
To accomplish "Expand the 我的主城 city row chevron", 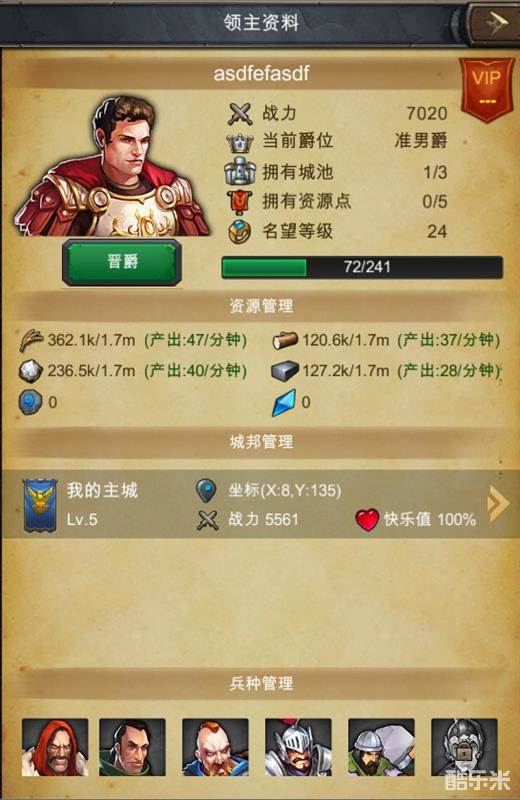I will tap(498, 504).
